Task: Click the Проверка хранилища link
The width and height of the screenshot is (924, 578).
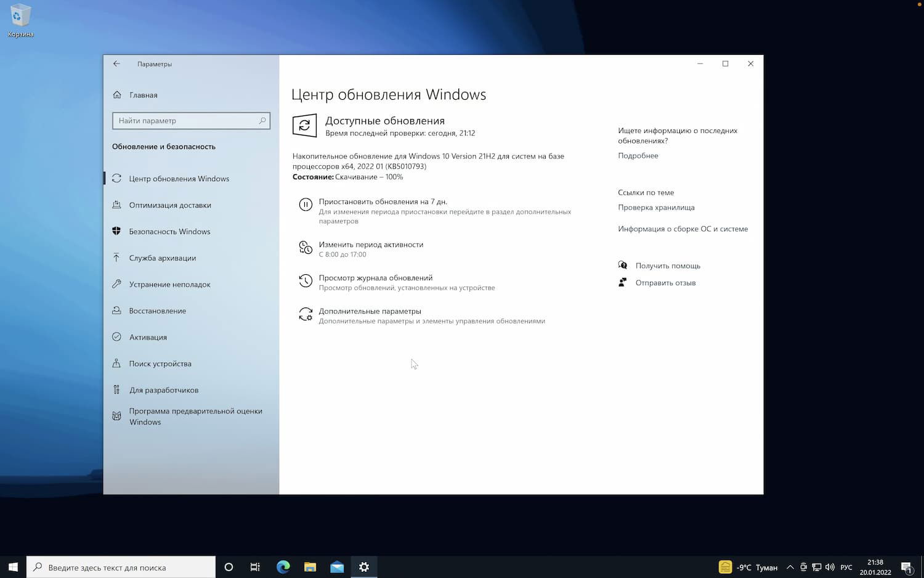Action: 656,208
